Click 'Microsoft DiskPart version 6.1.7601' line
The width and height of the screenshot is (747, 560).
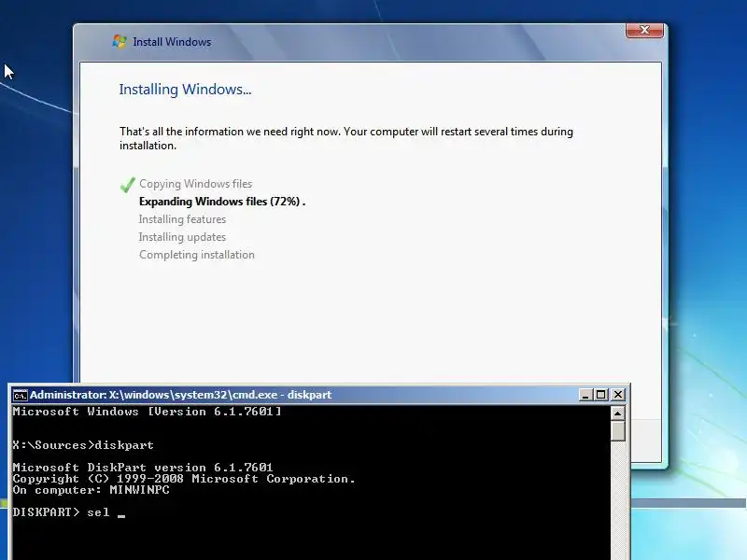coord(143,468)
